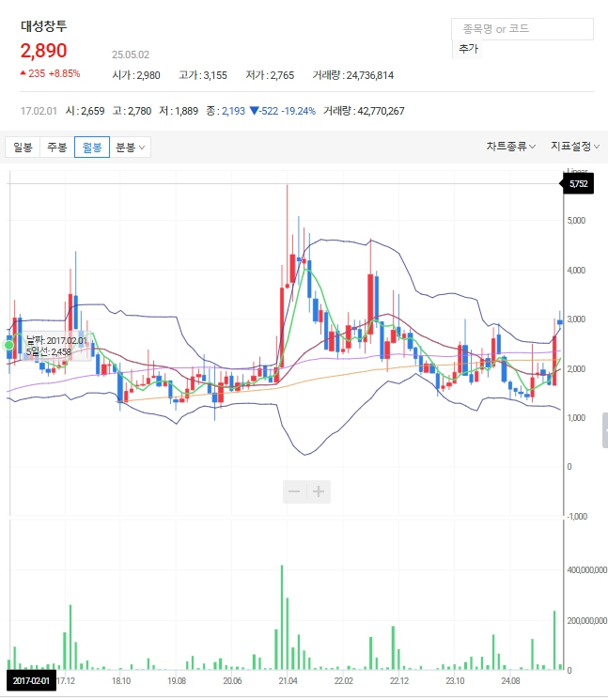Viewport: 608px width, 700px height.
Task: Zoom out the chart with minus button
Action: click(295, 492)
